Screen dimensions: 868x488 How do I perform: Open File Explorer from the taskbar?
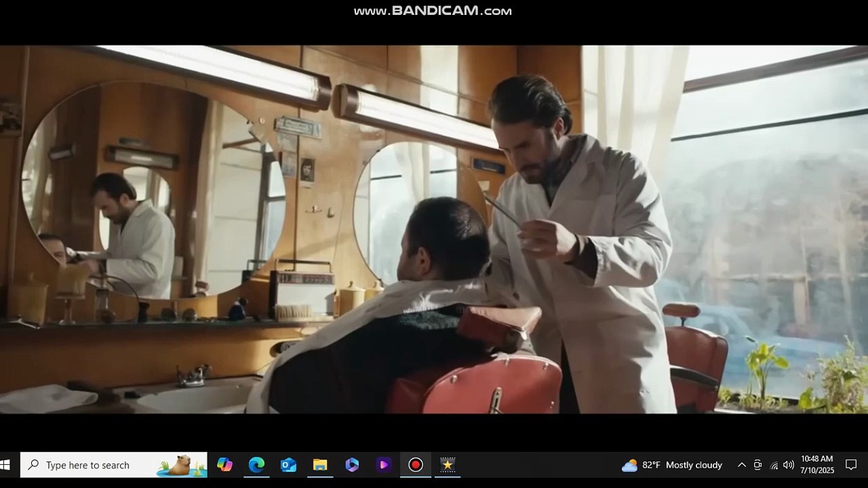point(320,465)
